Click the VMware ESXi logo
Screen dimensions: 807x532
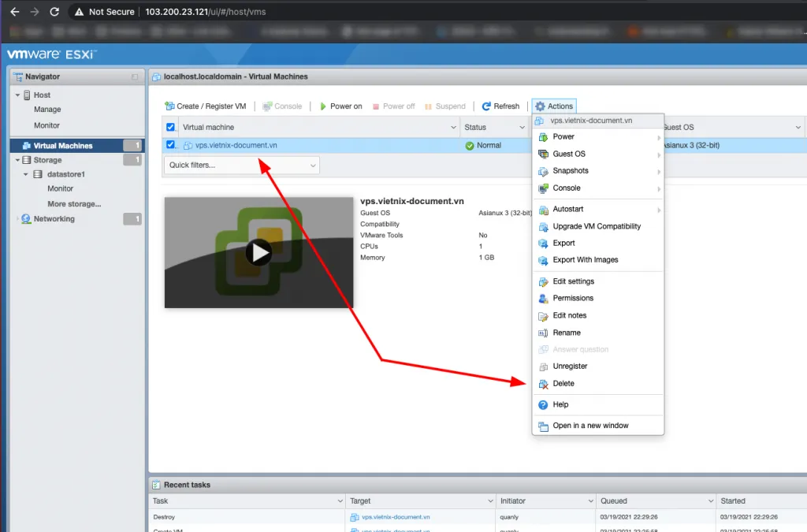pyautogui.click(x=51, y=54)
